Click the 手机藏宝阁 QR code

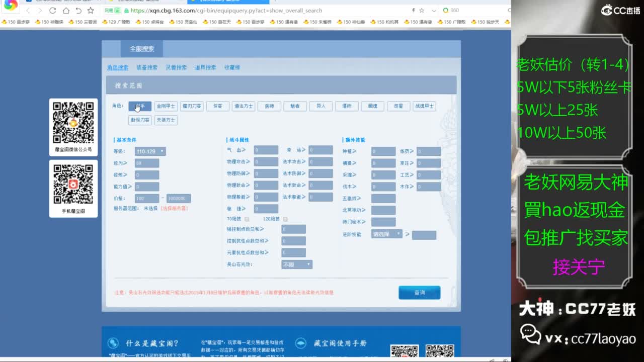[x=73, y=184]
